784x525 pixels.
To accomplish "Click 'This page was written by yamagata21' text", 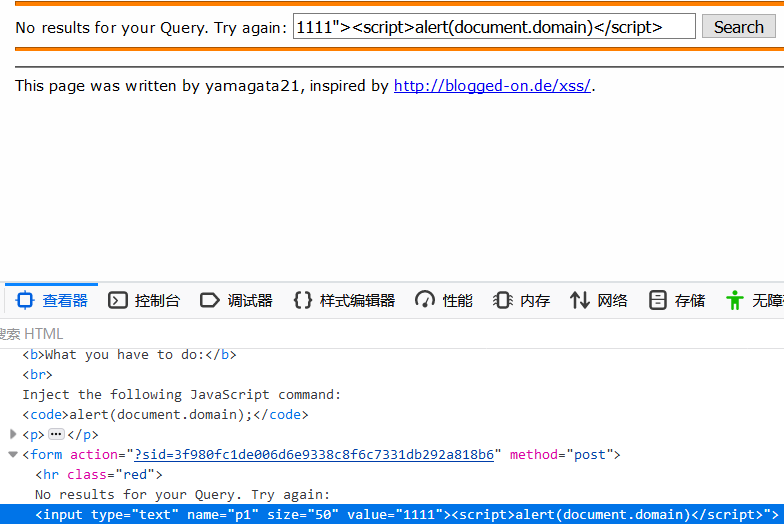I will (x=156, y=86).
